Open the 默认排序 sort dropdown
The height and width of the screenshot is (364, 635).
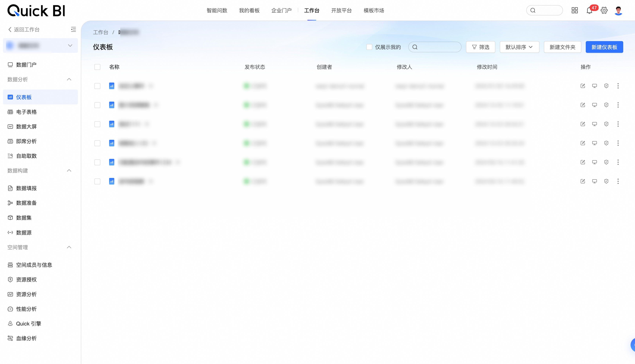[x=519, y=47]
